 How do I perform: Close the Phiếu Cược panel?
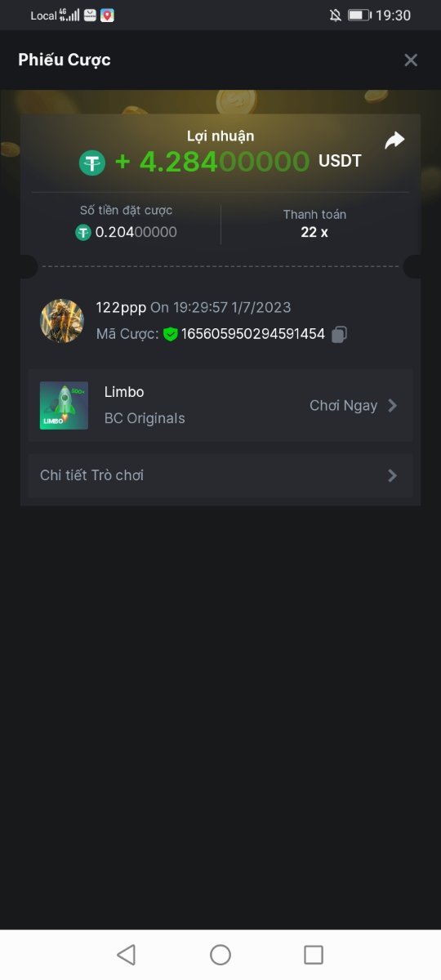coord(411,60)
